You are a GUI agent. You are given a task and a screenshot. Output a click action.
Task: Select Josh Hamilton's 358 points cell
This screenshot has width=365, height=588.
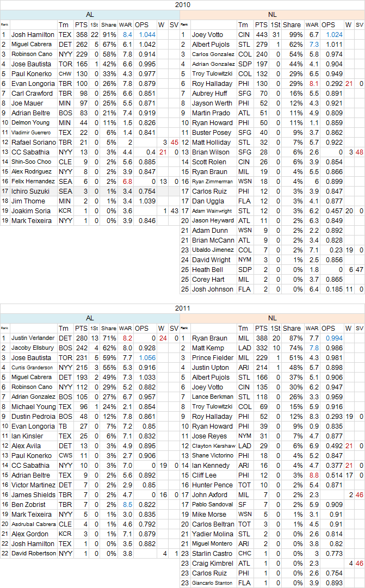[x=82, y=34]
